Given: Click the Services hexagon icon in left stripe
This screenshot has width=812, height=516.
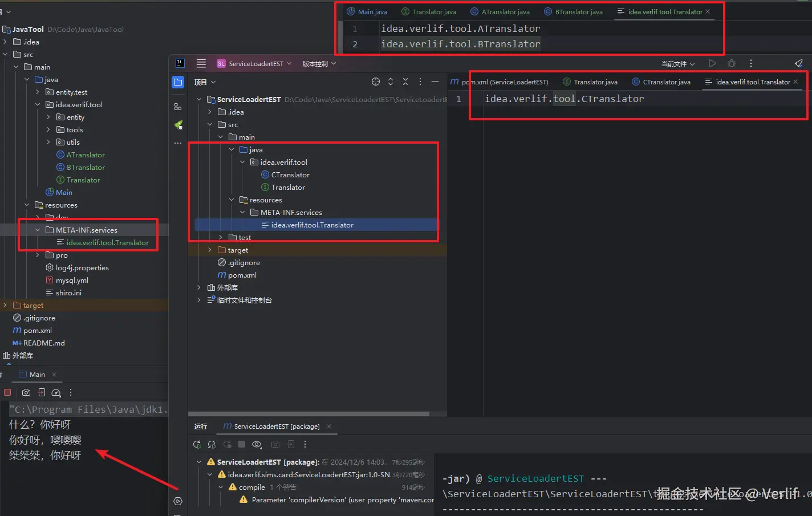Looking at the screenshot, I should coord(178,501).
